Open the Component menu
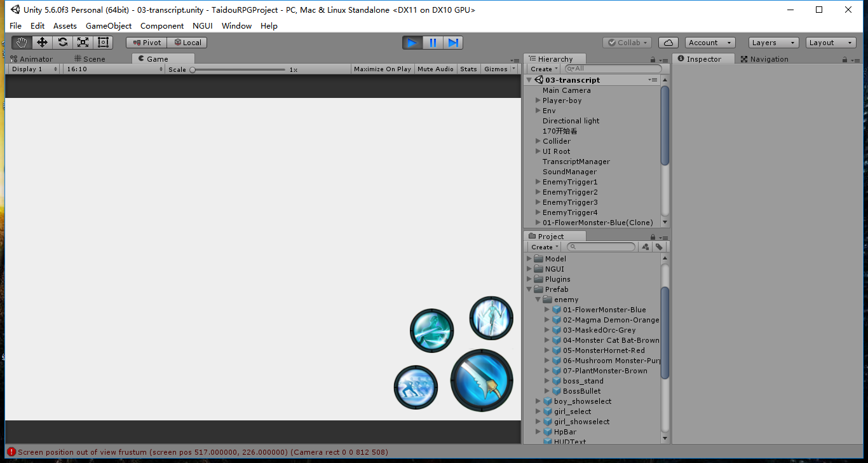The width and height of the screenshot is (868, 463). click(162, 26)
